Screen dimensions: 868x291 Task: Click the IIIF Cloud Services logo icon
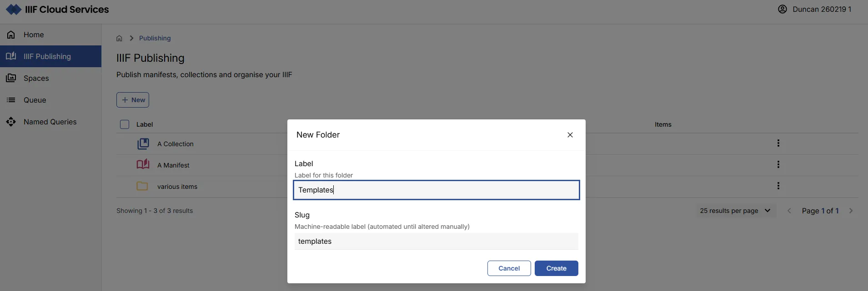click(14, 9)
